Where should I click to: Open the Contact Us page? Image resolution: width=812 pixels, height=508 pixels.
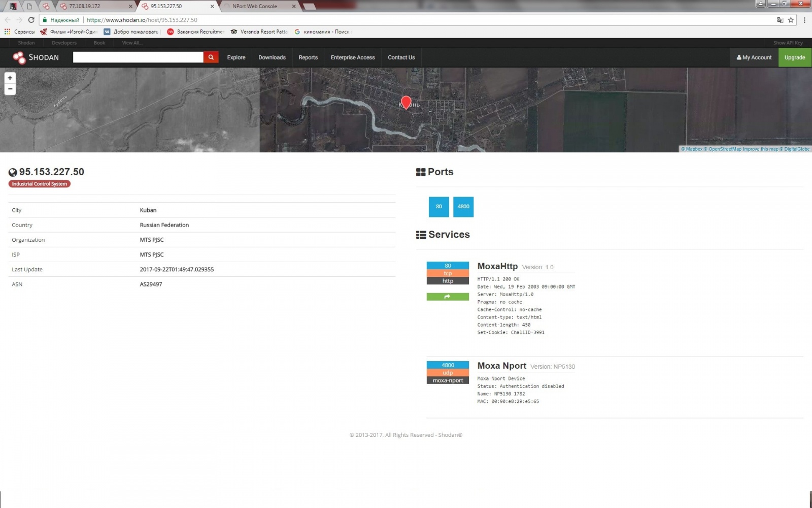click(401, 57)
